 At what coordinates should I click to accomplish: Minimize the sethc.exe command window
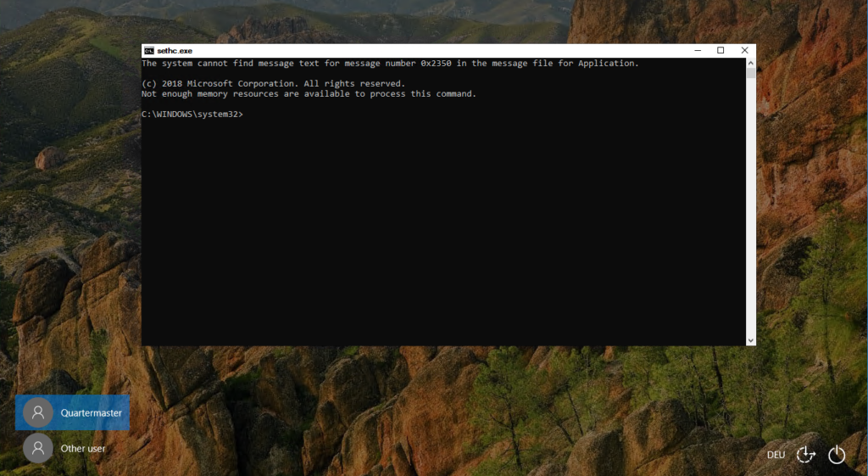point(698,50)
